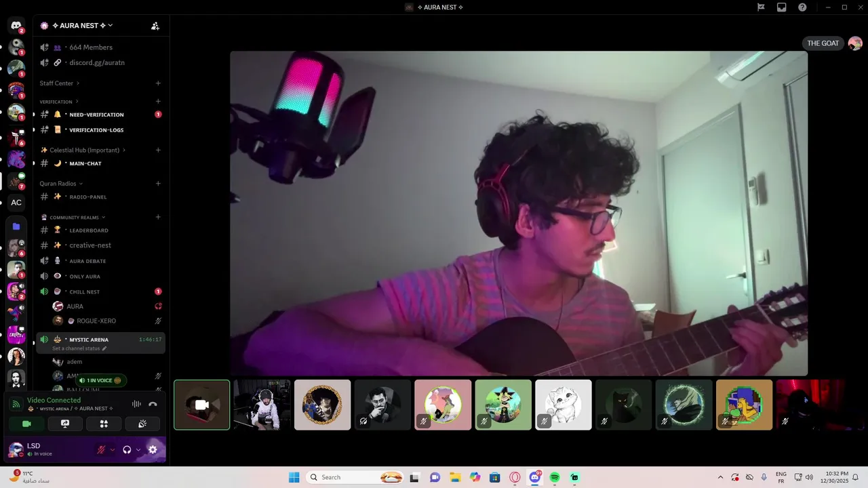Collapse the COMMUNITY REALMS category
The height and width of the screenshot is (488, 868).
[x=73, y=218]
